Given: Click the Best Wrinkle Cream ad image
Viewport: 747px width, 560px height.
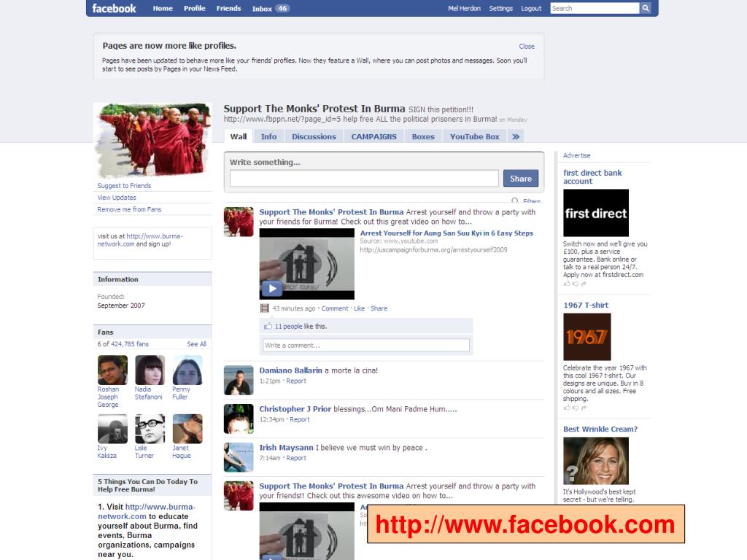Looking at the screenshot, I should [x=596, y=461].
